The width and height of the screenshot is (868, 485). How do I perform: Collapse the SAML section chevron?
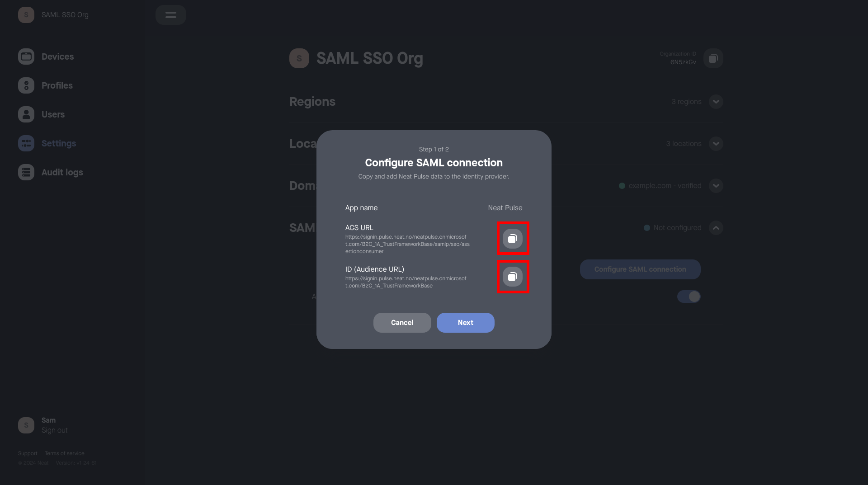[716, 228]
